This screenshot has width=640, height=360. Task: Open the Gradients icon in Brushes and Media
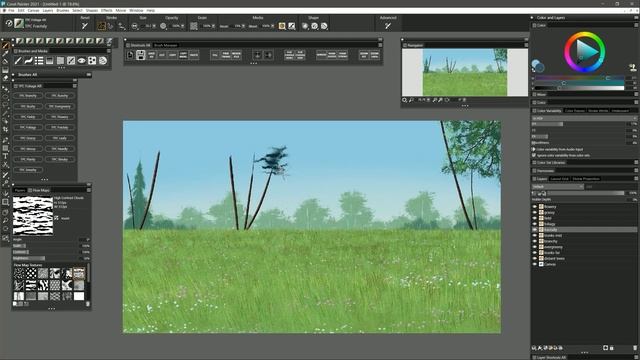tap(50, 61)
